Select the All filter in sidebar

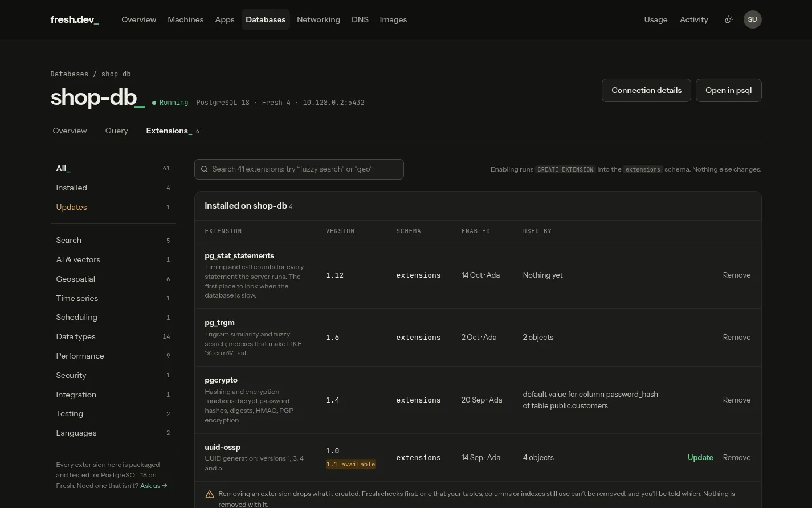(113, 168)
